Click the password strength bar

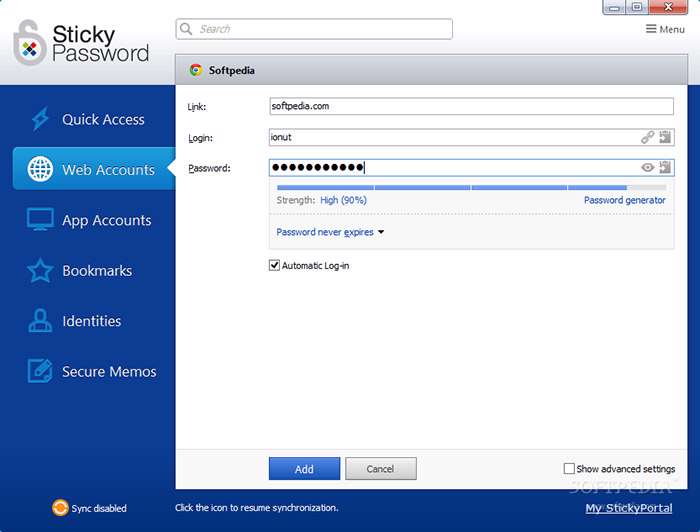(470, 187)
